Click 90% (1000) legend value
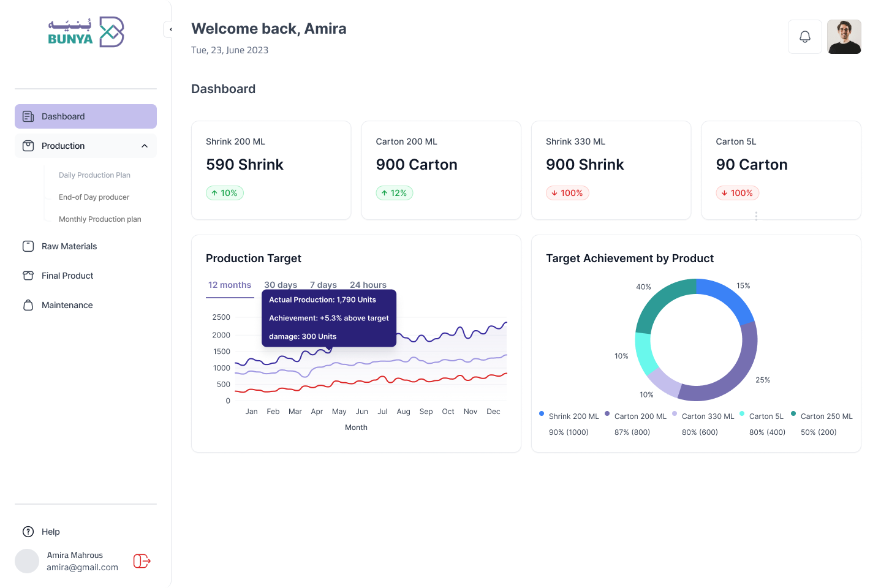 tap(569, 432)
